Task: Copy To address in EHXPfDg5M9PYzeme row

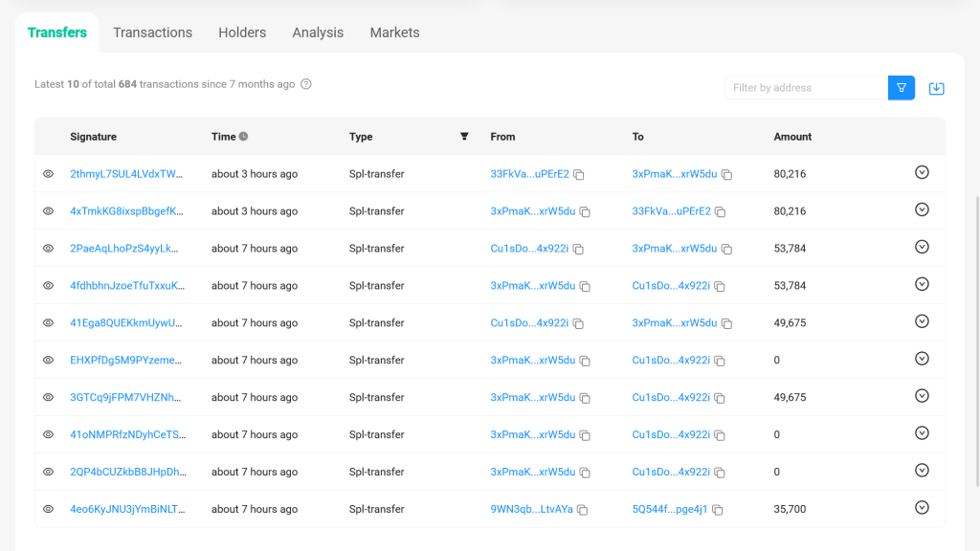Action: (x=720, y=361)
